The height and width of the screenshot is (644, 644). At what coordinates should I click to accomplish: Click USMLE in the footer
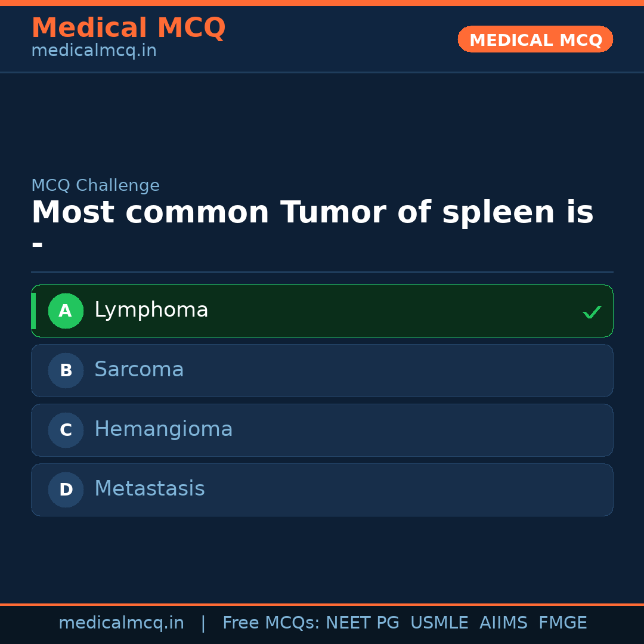(439, 623)
